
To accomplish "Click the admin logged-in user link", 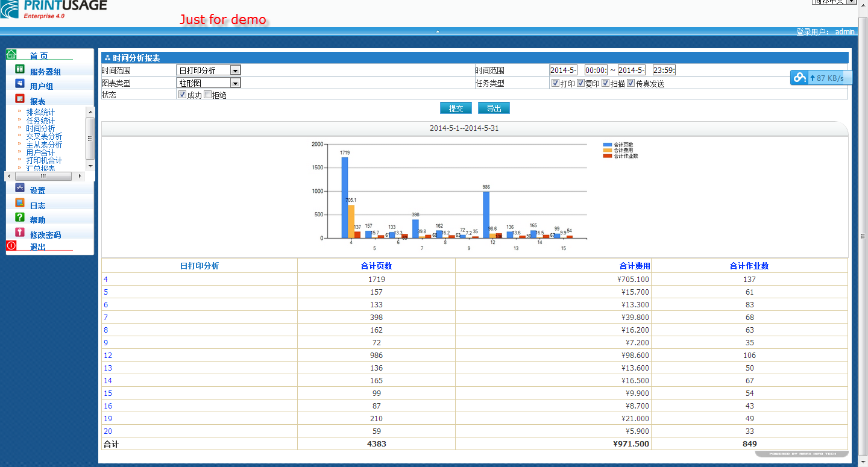I will 844,32.
